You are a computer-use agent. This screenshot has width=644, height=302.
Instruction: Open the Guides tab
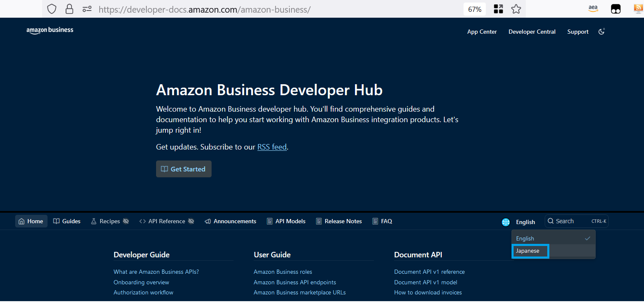pos(67,221)
